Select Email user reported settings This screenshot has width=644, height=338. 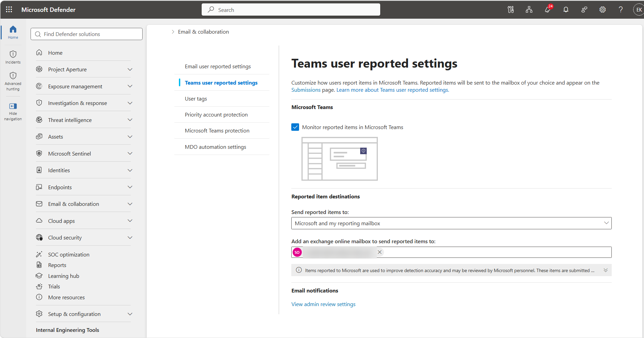pos(218,67)
